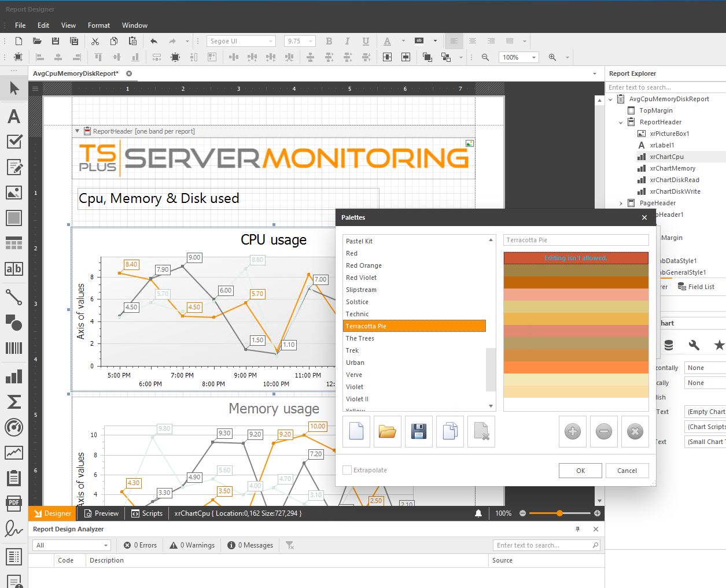Screen dimensions: 726x588
Task: Select the Gauge tool in the toolbox
Action: (14, 427)
